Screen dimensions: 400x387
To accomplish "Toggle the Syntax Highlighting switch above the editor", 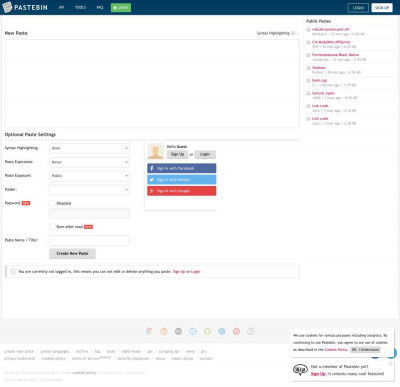I will pos(294,33).
